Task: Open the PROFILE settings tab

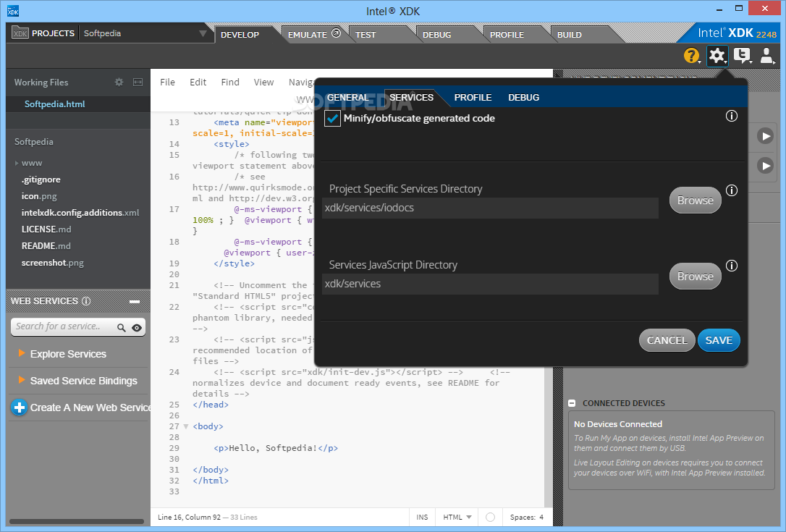Action: point(473,97)
